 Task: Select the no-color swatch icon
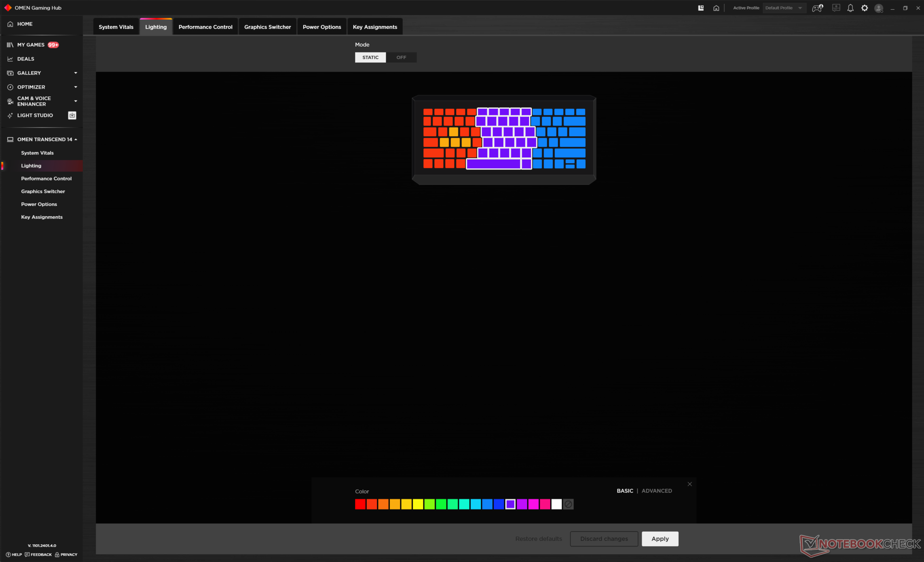coord(568,504)
